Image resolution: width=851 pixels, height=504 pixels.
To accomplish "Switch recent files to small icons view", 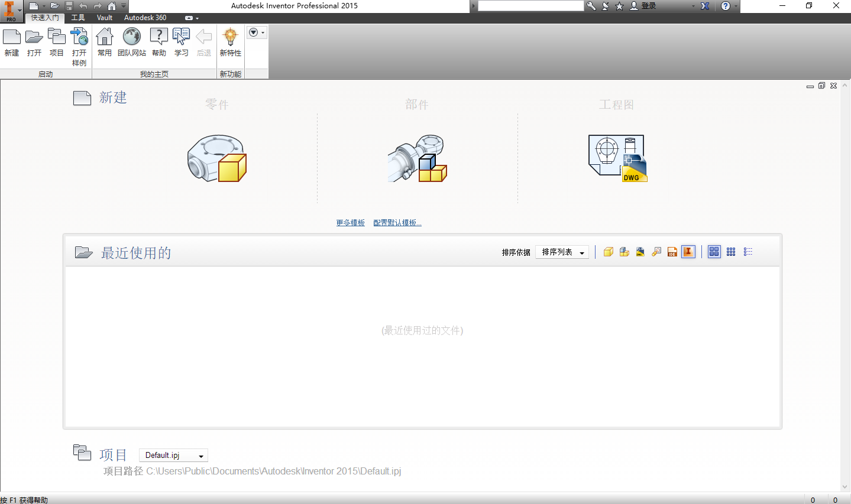I will tap(730, 252).
